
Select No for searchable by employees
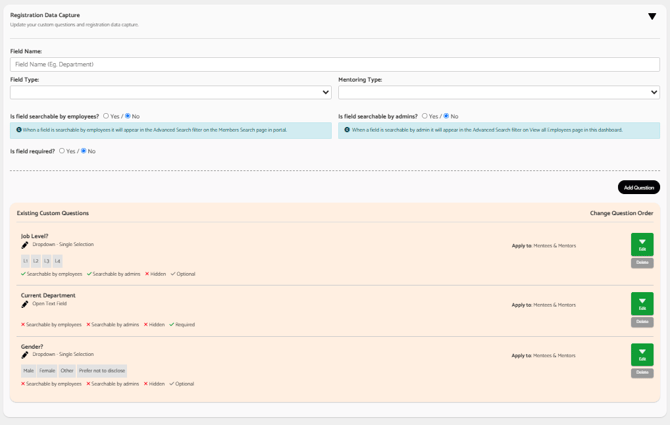127,116
